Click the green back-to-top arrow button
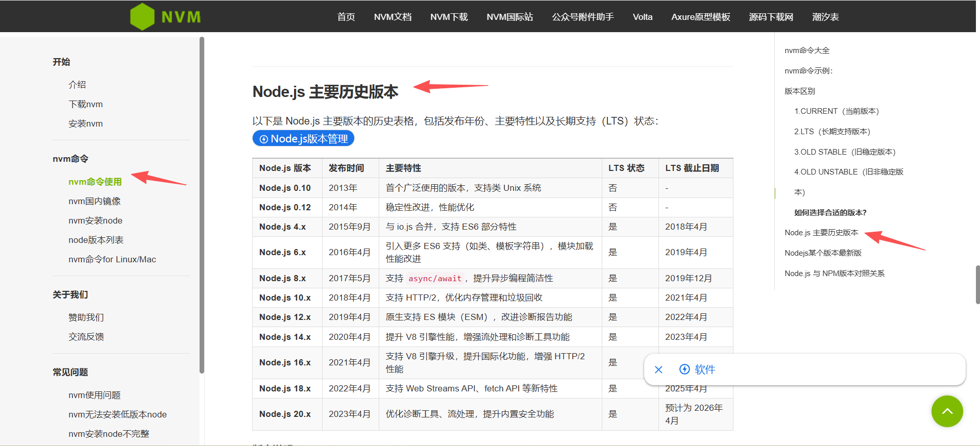Image resolution: width=980 pixels, height=446 pixels. [x=947, y=411]
